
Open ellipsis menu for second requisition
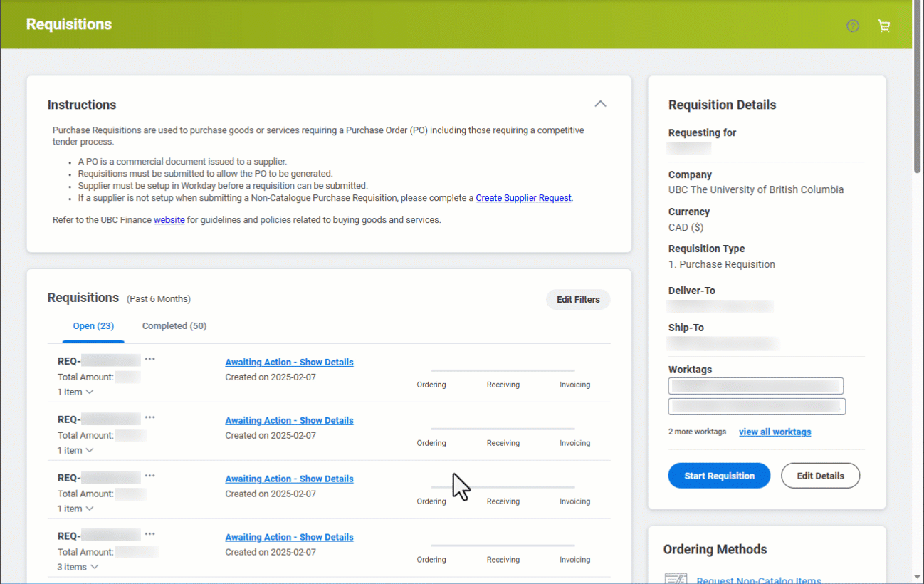(149, 417)
